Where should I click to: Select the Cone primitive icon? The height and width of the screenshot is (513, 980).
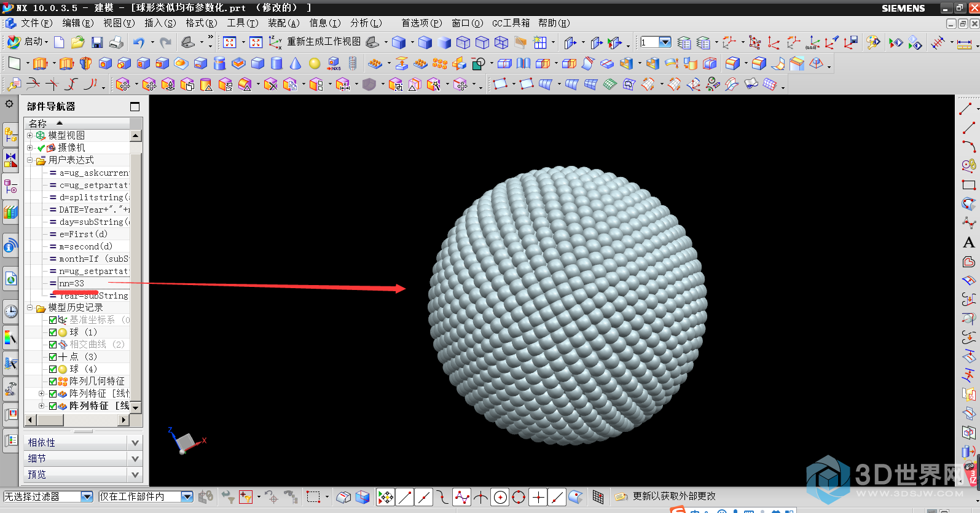(296, 63)
